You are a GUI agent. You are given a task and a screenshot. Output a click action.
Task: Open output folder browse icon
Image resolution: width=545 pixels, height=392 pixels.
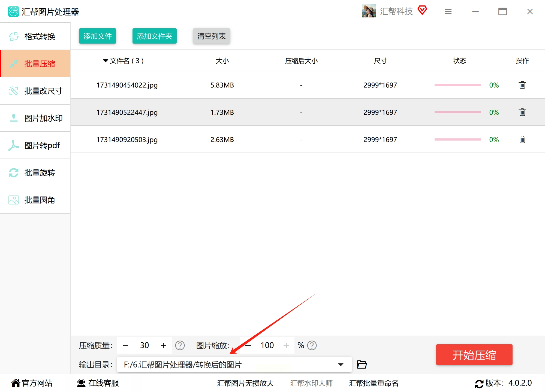coord(362,364)
